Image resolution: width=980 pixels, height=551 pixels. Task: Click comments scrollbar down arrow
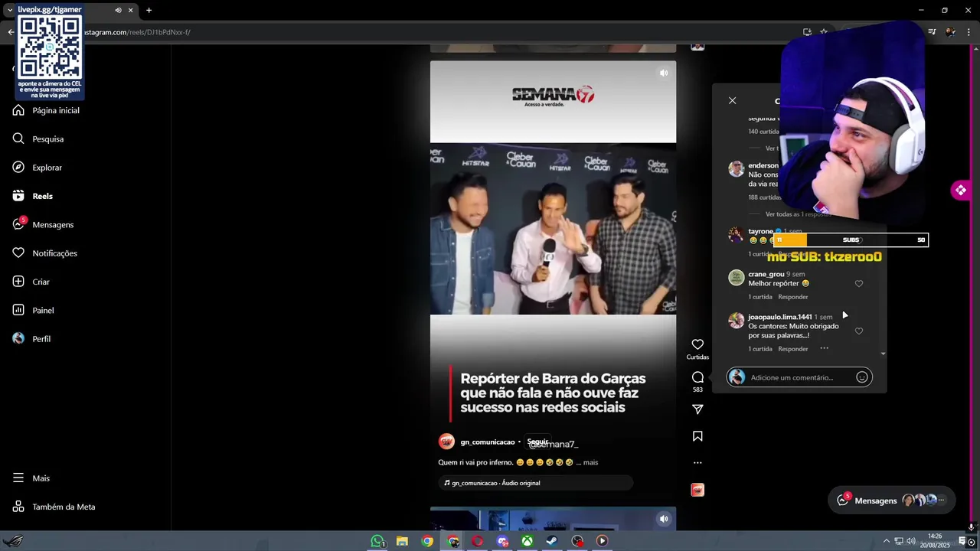click(883, 354)
